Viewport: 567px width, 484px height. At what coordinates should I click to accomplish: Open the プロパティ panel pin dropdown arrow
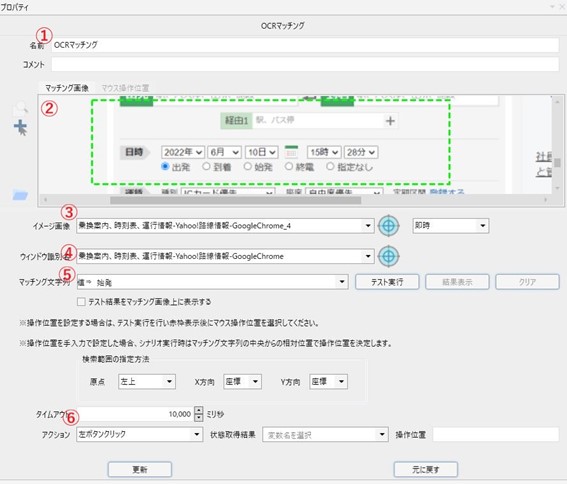pos(553,7)
